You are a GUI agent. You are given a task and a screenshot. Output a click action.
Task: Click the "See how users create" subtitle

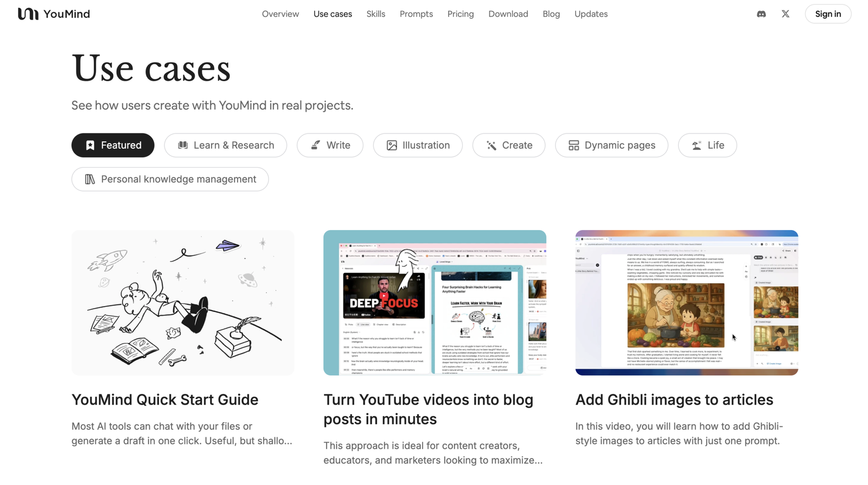(x=212, y=105)
